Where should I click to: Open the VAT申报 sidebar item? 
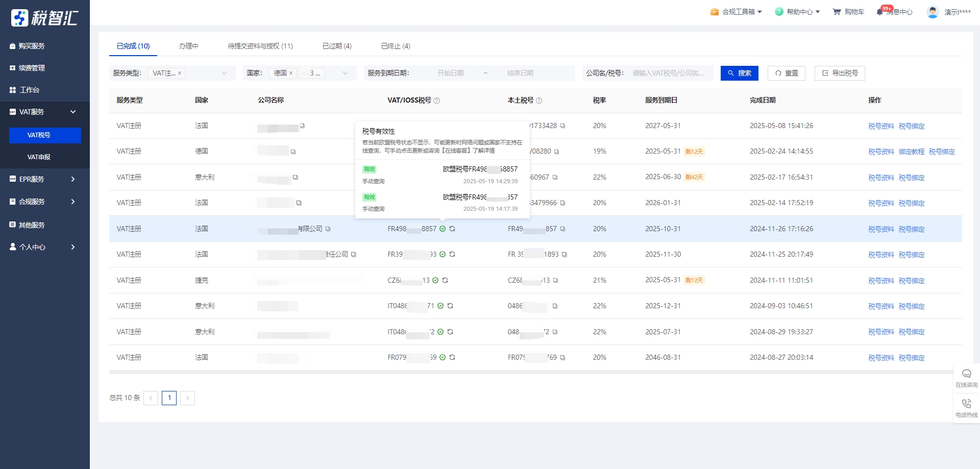point(39,157)
